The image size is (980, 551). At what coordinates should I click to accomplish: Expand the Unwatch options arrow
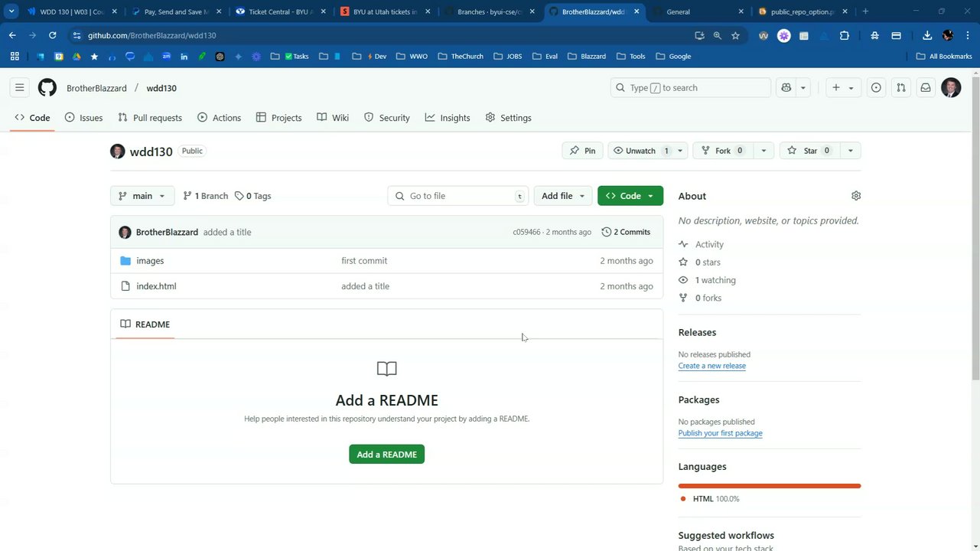[x=680, y=151]
